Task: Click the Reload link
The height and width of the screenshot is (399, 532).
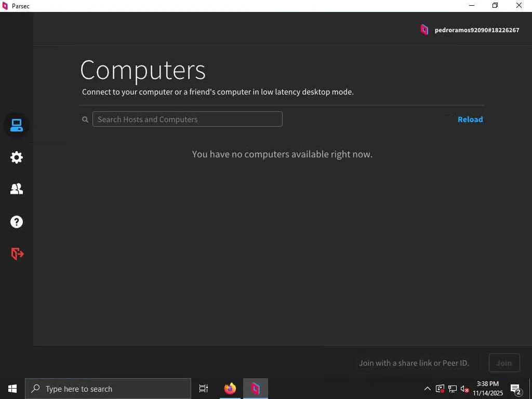Action: [x=470, y=119]
